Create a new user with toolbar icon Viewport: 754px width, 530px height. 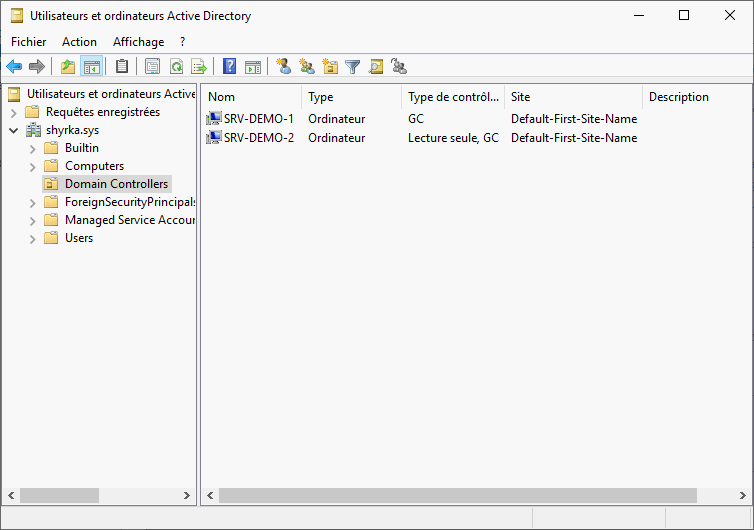coord(284,67)
